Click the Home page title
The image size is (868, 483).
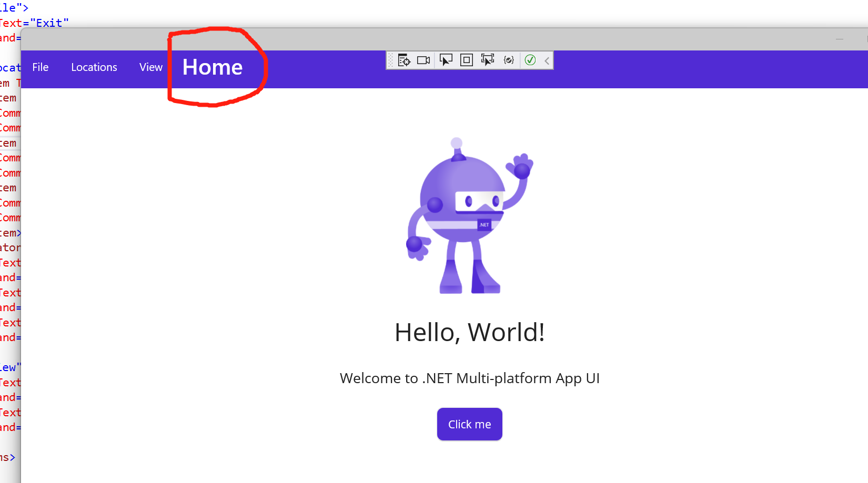click(x=213, y=67)
